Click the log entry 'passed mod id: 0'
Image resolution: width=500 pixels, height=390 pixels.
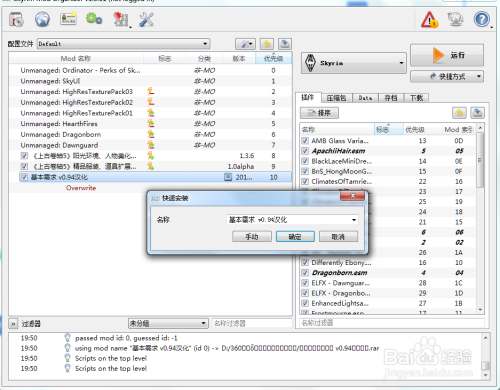126,338
